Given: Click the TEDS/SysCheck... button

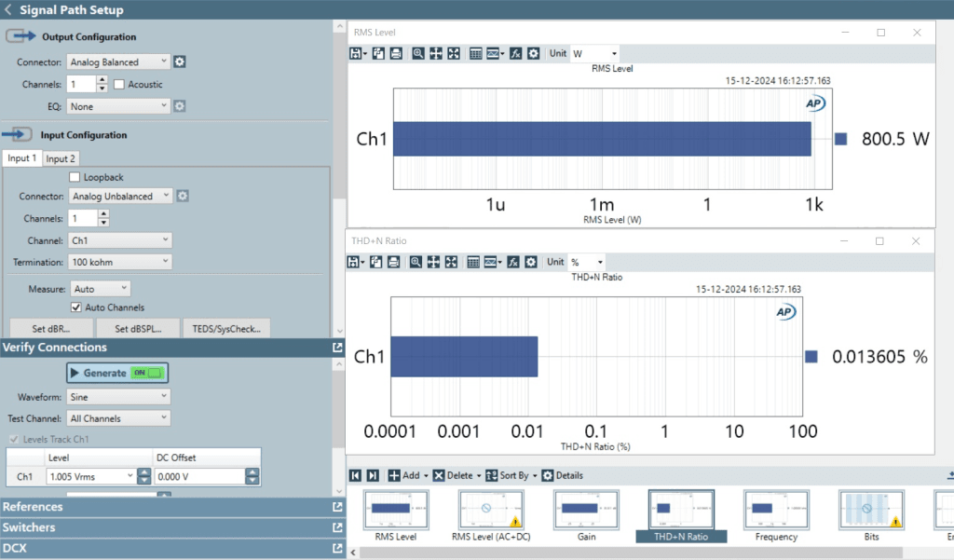Looking at the screenshot, I should 225,329.
